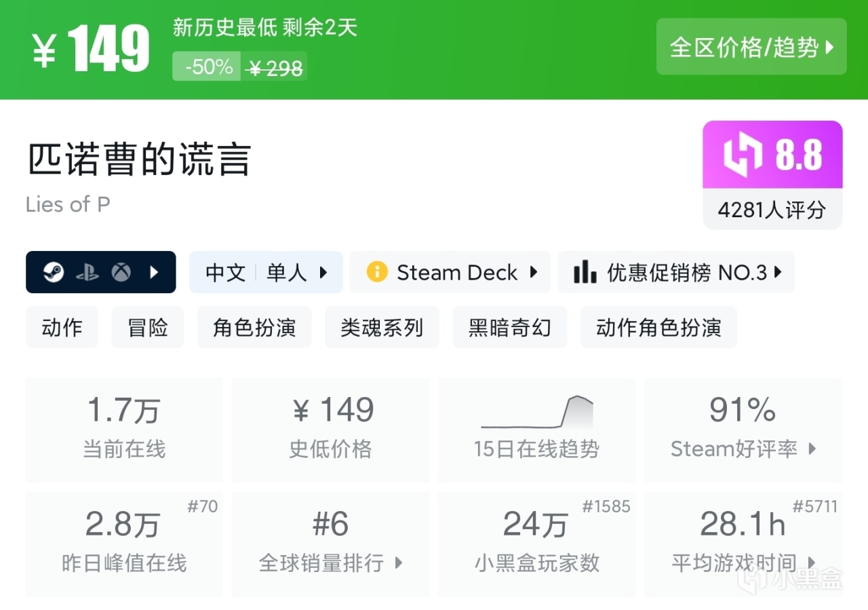
Task: Click the Steam platform icon
Action: point(54,273)
